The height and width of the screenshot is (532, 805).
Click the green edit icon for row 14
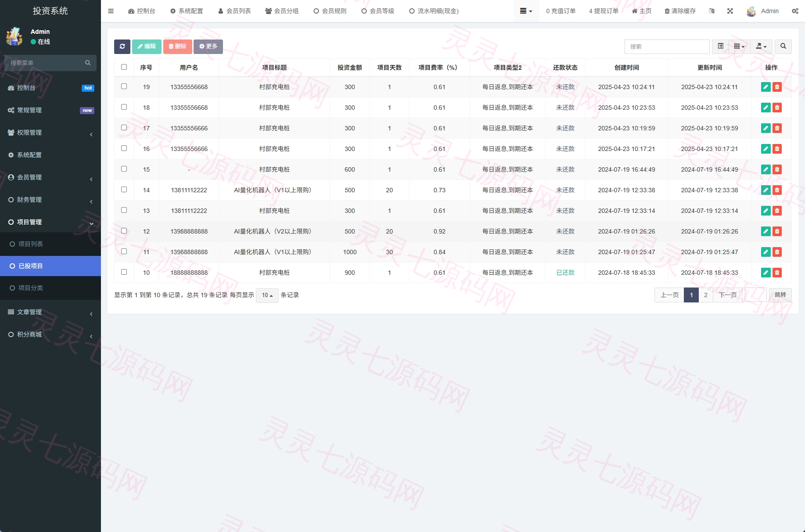765,190
